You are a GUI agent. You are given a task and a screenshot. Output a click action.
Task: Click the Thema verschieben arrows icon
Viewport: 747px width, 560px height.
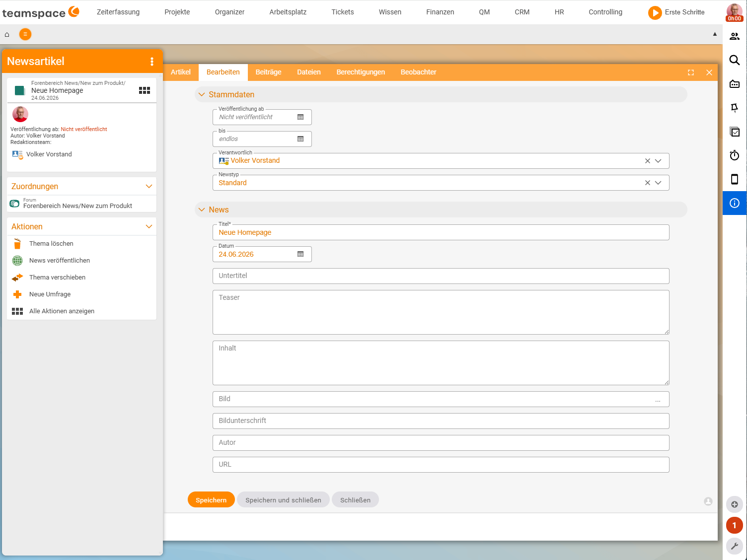pos(17,278)
